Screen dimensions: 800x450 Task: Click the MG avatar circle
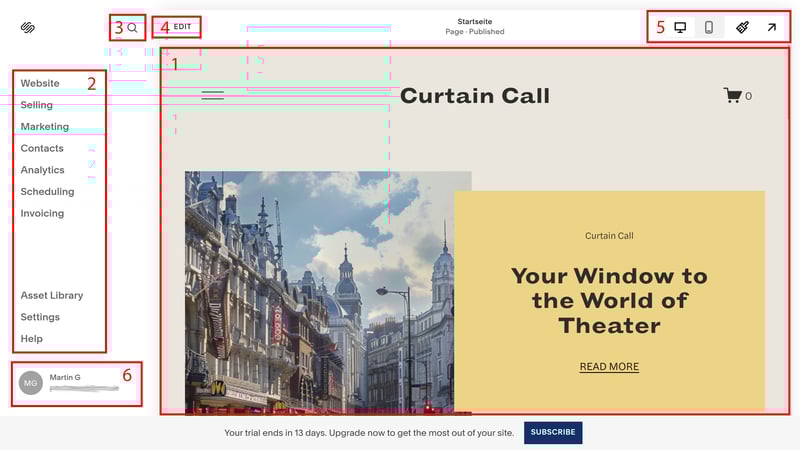pyautogui.click(x=31, y=383)
